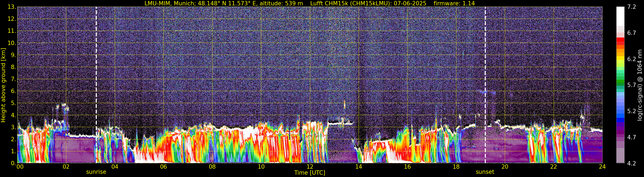Click height tick label '4.'
Screen dimensions: 644x177
[x=13, y=115]
